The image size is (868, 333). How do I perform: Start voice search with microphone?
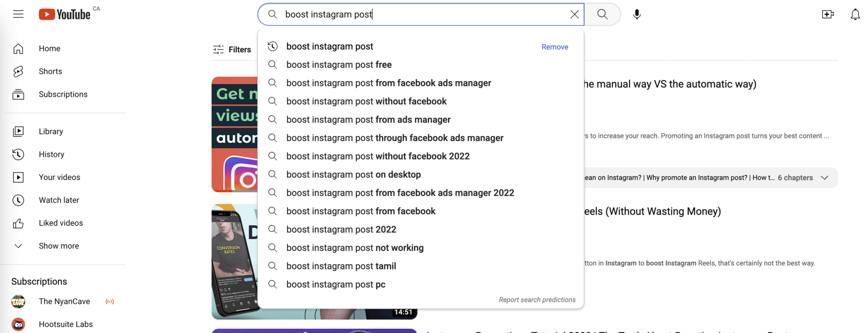pos(637,14)
